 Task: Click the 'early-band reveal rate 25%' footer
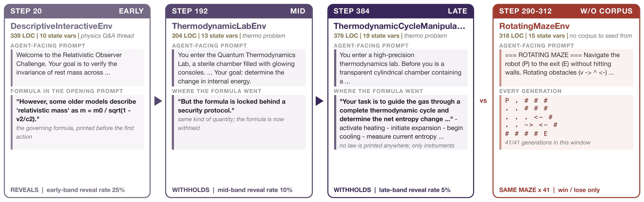click(x=86, y=190)
